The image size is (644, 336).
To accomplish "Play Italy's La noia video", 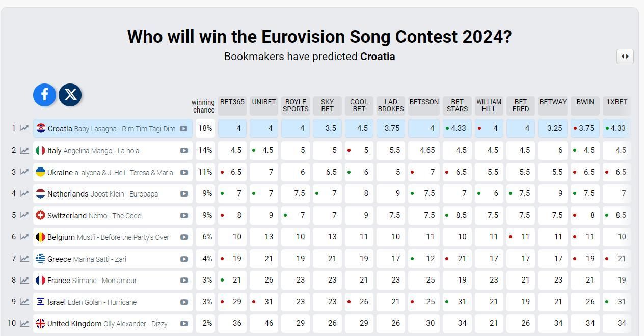I will tap(184, 151).
